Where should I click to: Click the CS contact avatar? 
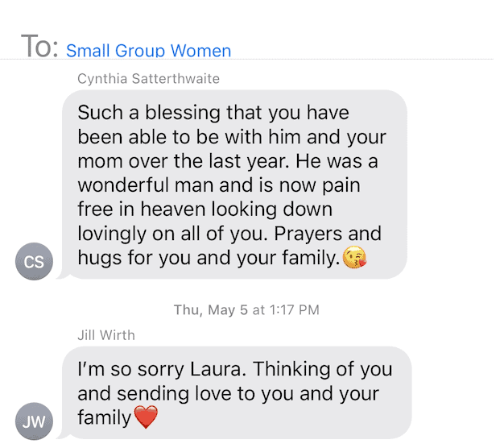pyautogui.click(x=35, y=263)
